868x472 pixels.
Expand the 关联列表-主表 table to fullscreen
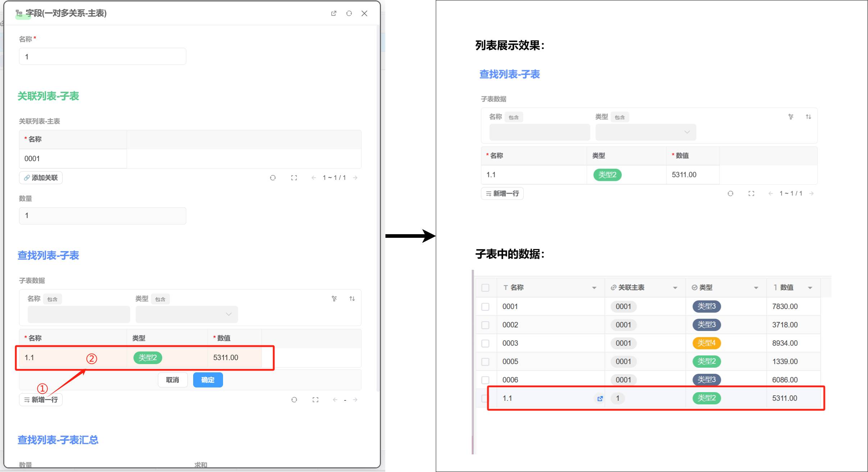(294, 178)
